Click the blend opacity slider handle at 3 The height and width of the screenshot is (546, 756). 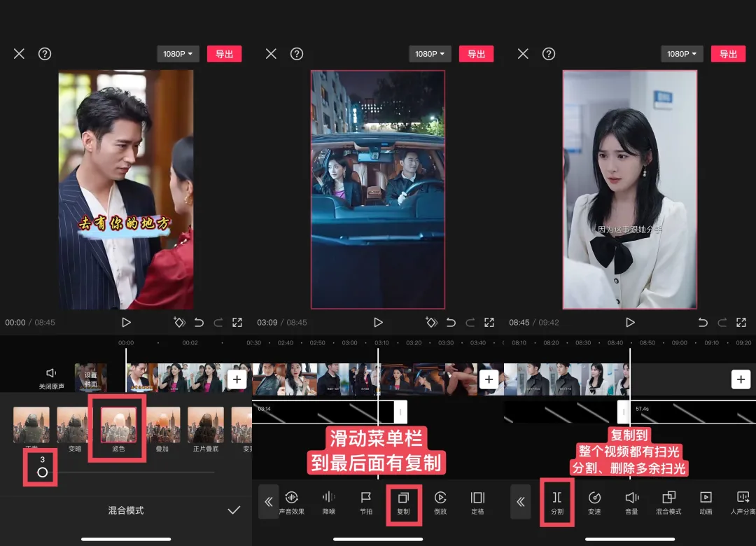tap(43, 472)
